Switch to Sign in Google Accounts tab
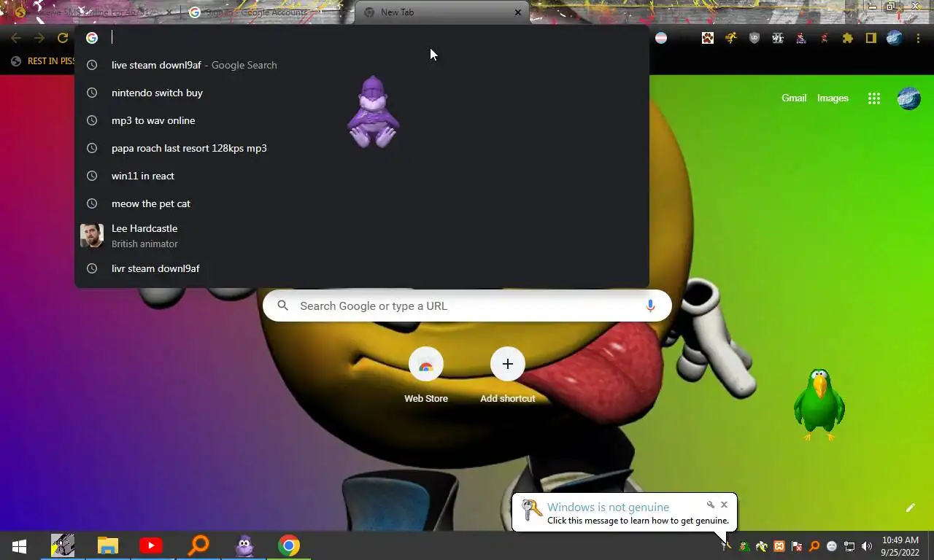The image size is (934, 560). (266, 12)
